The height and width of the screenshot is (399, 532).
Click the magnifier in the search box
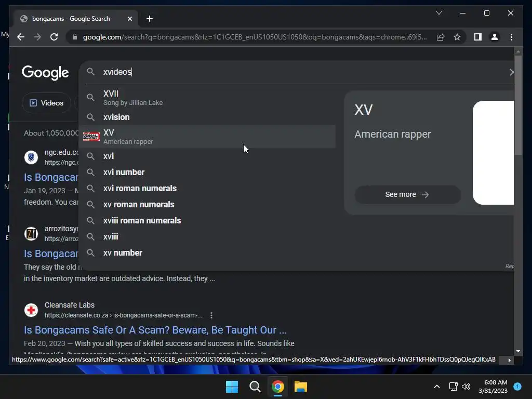(x=90, y=72)
